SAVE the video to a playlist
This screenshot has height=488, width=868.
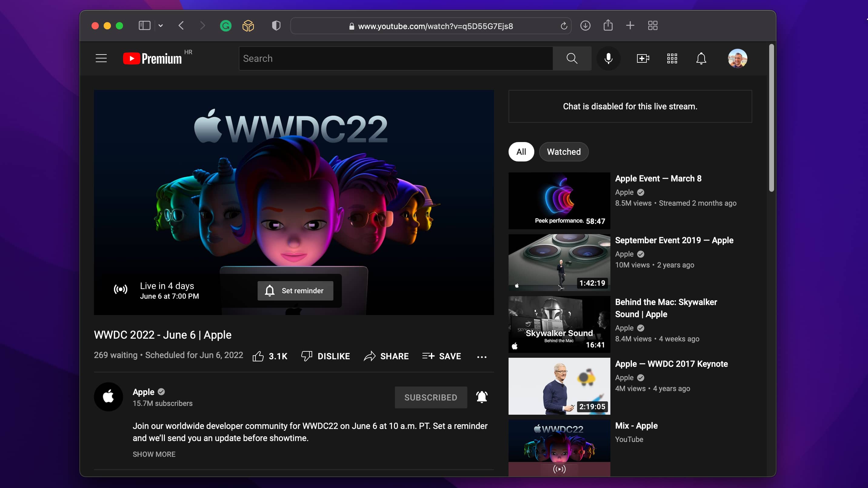(441, 356)
